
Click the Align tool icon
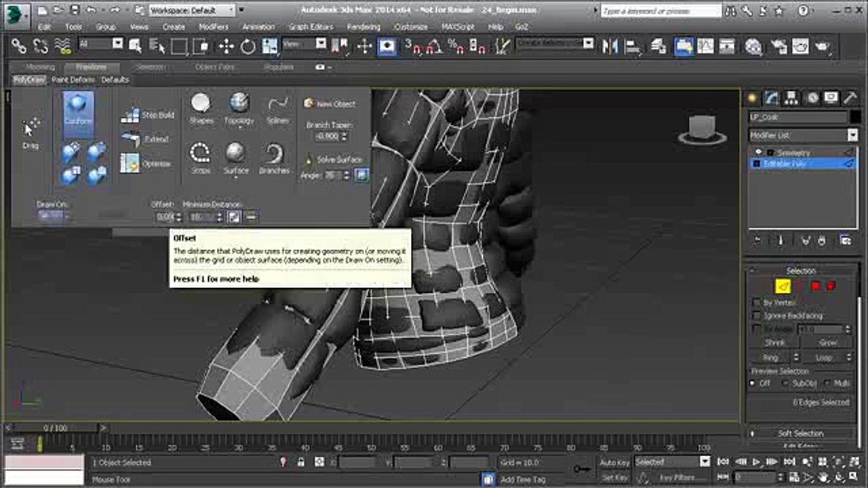[x=633, y=46]
